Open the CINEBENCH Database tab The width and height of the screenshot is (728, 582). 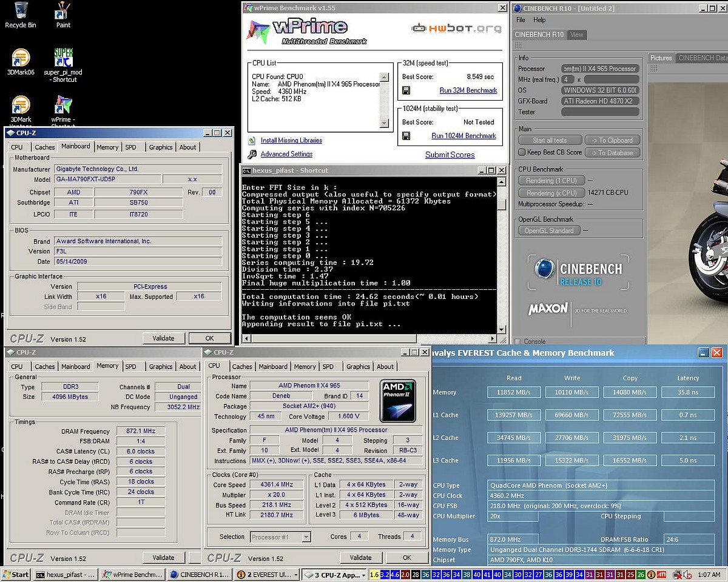click(703, 58)
